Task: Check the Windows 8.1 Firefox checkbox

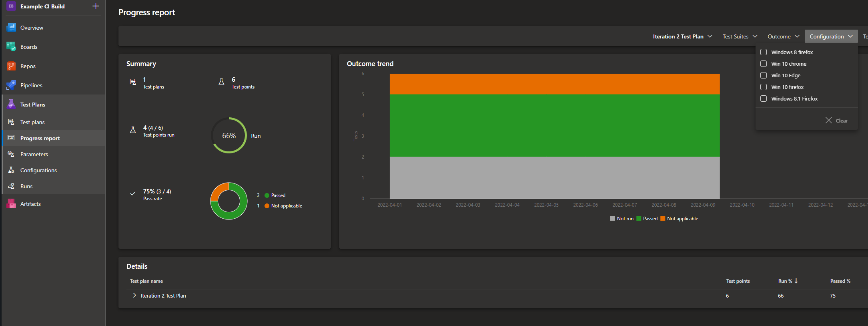Action: pos(764,99)
